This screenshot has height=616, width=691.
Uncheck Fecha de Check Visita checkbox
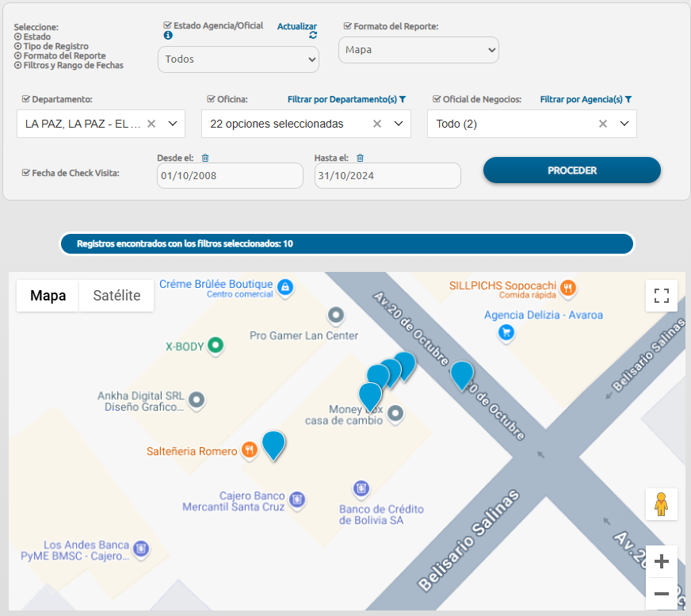pos(26,172)
